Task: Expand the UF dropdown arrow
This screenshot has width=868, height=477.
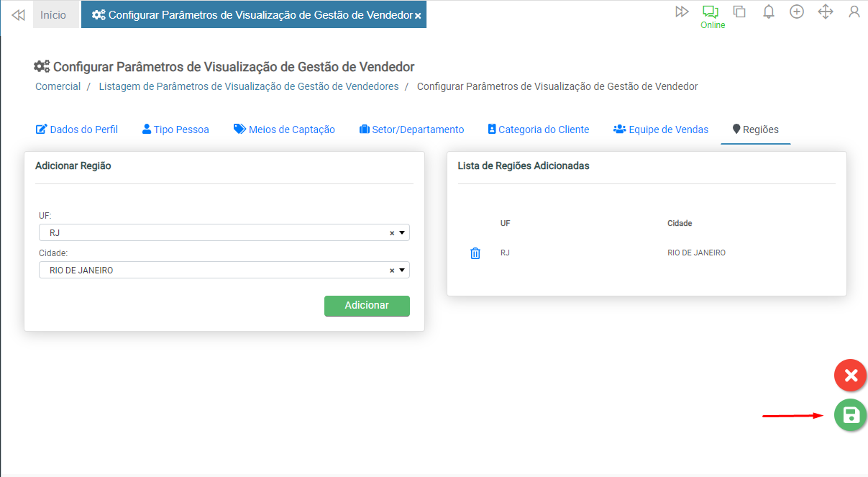Action: pos(402,232)
